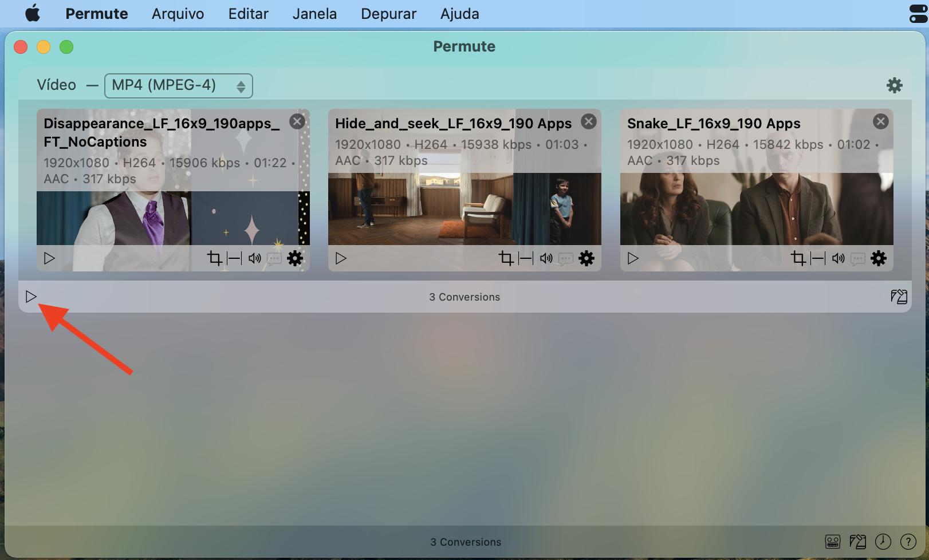Open the MP4 (MPEG-4) format dropdown
The image size is (929, 560).
(178, 85)
